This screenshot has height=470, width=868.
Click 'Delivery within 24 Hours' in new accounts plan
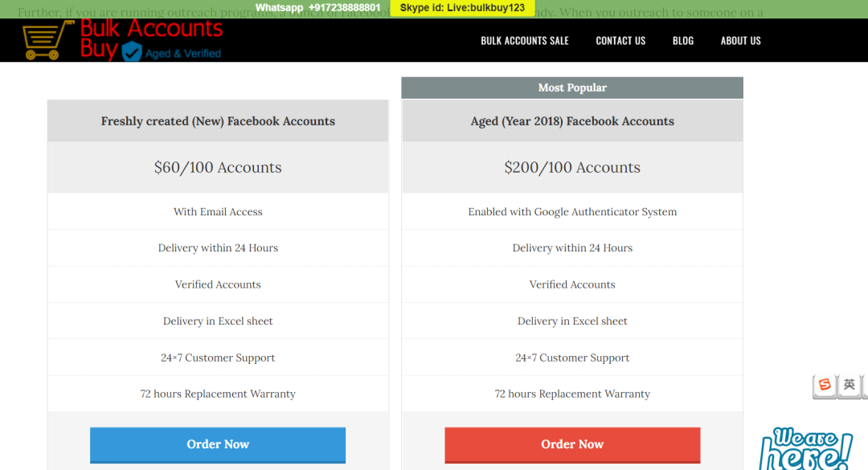coord(218,248)
